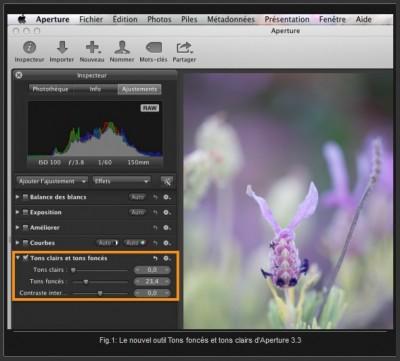Click Auto for Exposition

click(138, 213)
